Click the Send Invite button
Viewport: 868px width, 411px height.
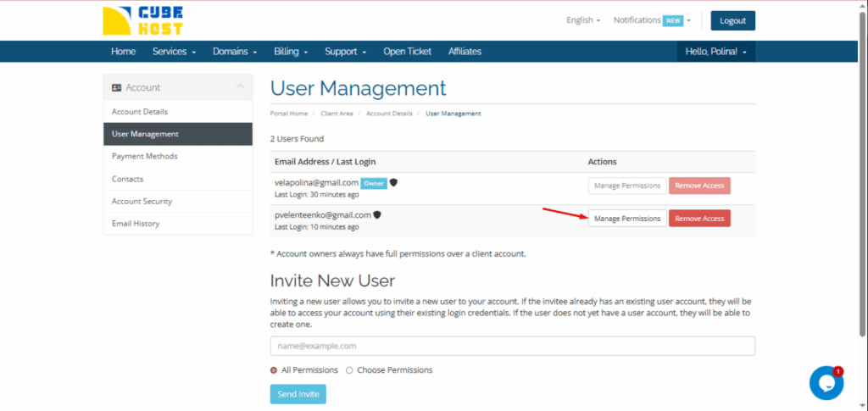[298, 394]
